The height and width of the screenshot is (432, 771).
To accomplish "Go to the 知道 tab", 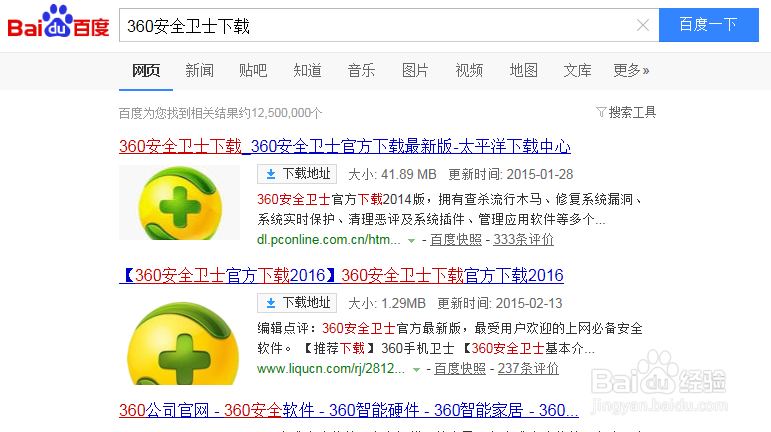I will click(x=307, y=71).
